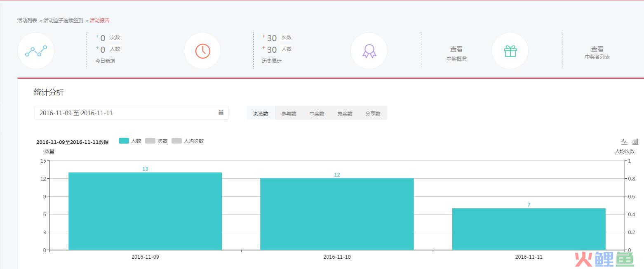This screenshot has width=644, height=269.
Task: Click the purple award ribbon icon
Action: (369, 51)
